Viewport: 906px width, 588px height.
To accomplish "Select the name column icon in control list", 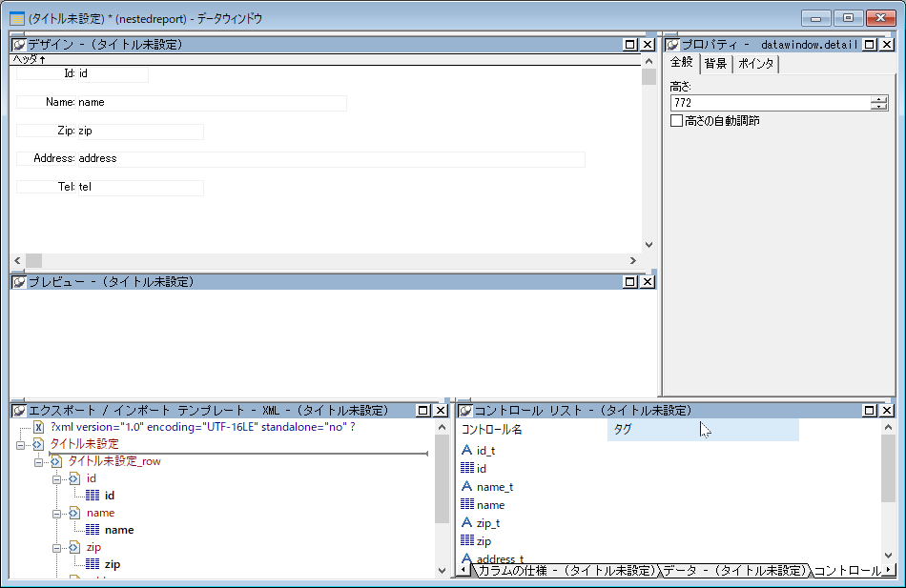I will point(467,505).
